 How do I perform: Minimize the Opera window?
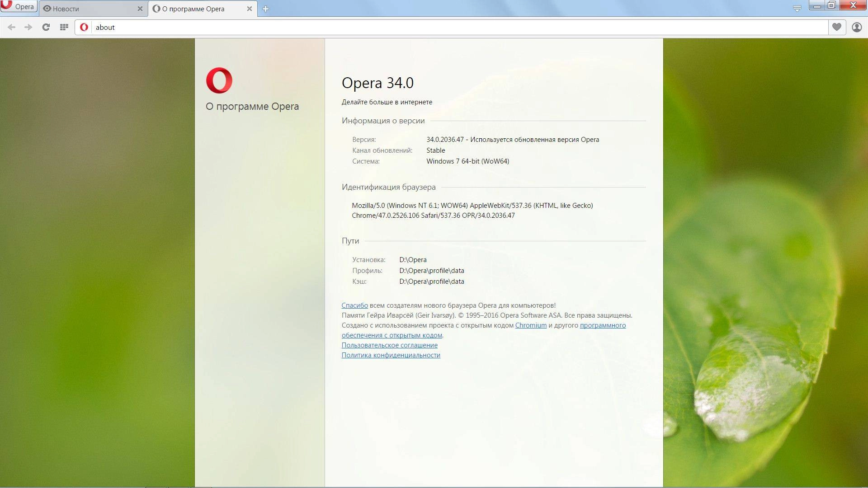point(817,5)
